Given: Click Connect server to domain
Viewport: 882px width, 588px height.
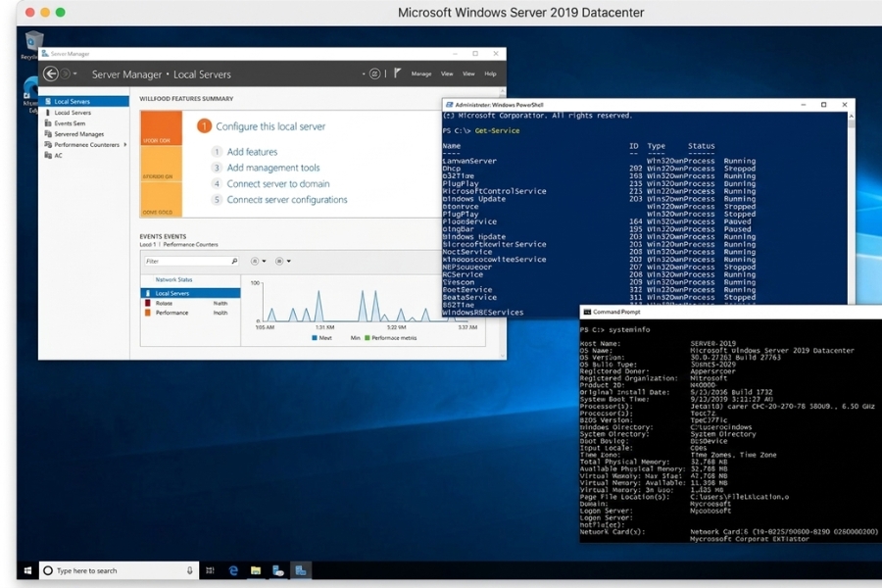Looking at the screenshot, I should pos(278,184).
